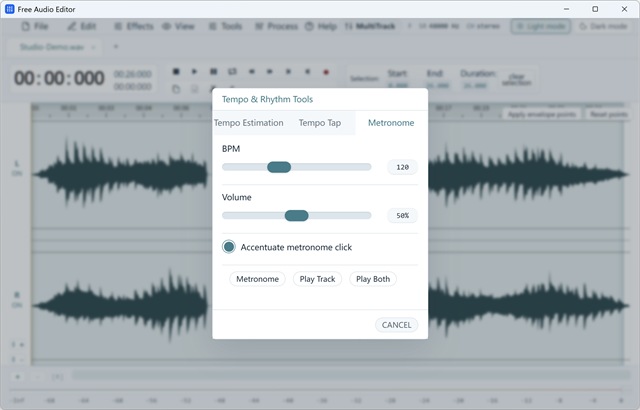Click the Play icon in transport bar
Viewport: 640px width, 410px height.
click(194, 72)
